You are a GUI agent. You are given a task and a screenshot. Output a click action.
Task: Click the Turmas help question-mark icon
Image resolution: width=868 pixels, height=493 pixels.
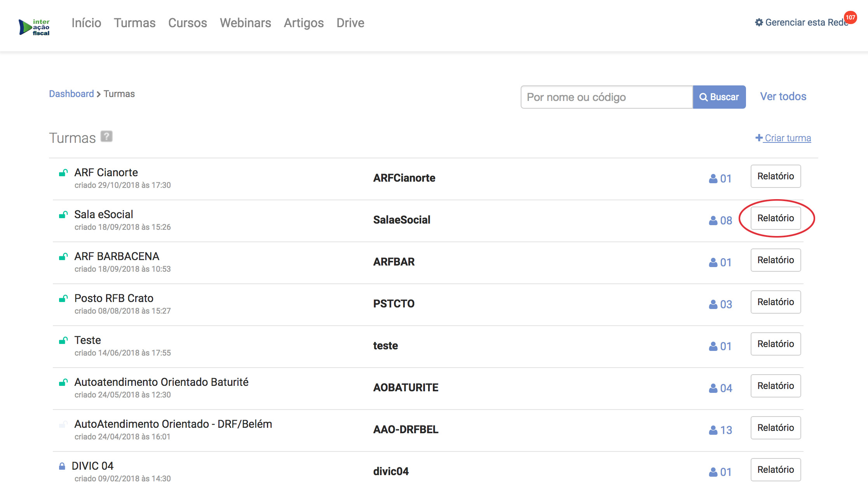pos(106,137)
